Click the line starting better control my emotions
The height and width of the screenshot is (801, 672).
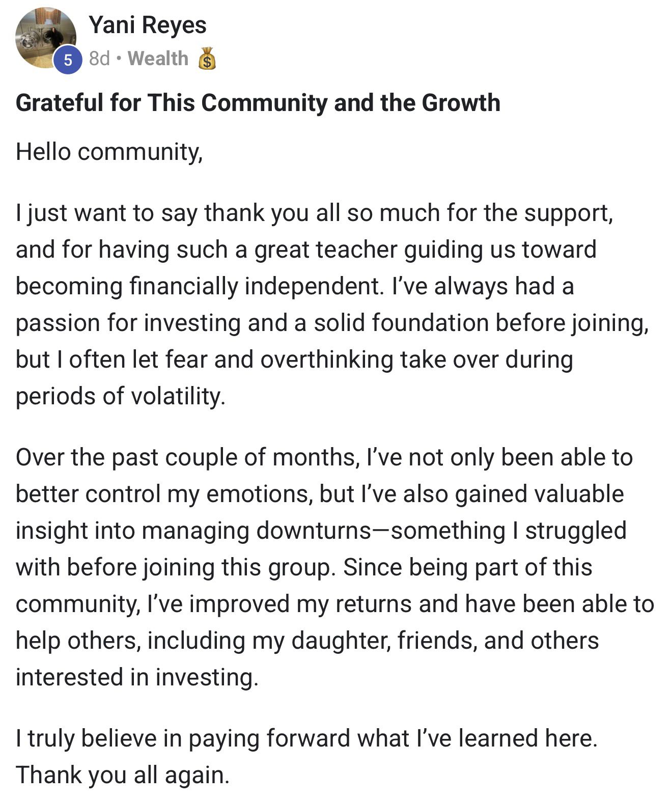point(320,494)
